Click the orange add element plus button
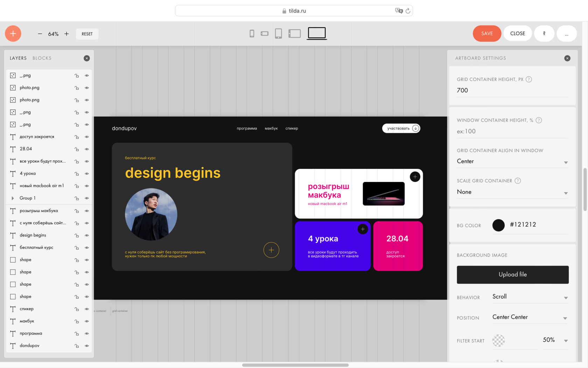This screenshot has height=368, width=588. [13, 34]
